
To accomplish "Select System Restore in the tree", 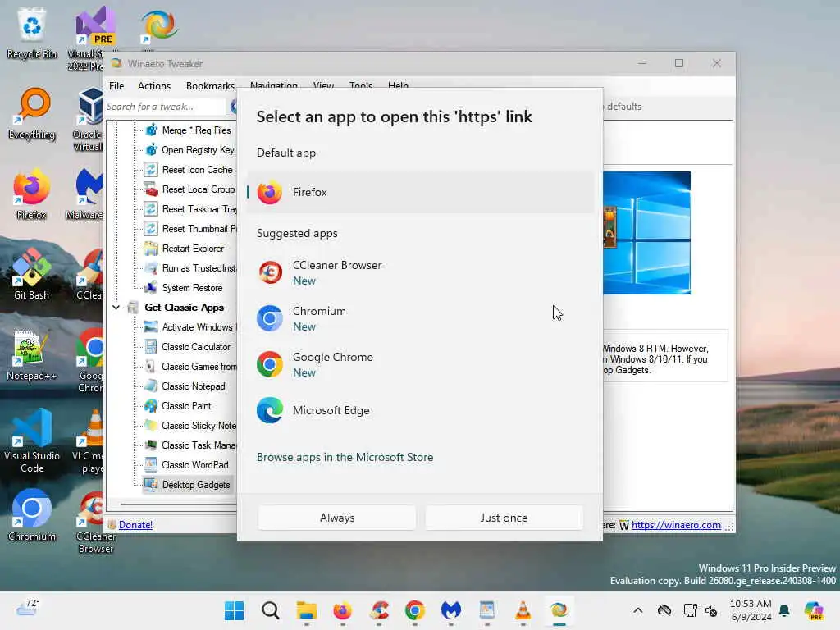I will point(184,288).
